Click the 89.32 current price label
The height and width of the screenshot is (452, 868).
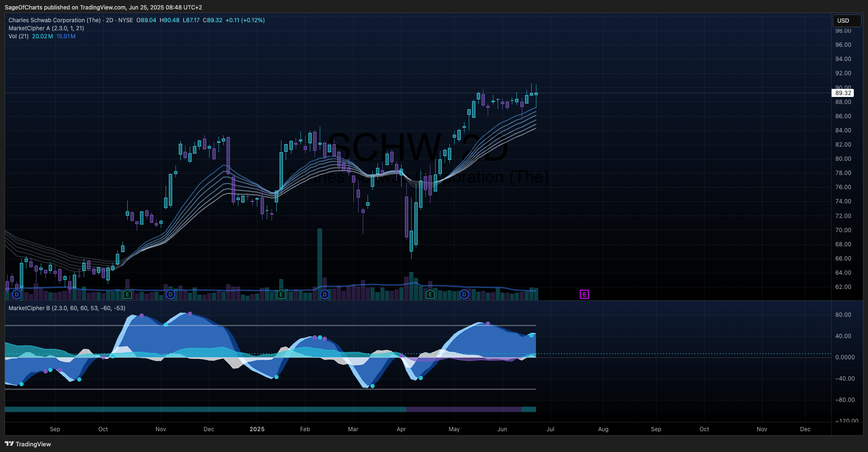coord(843,93)
